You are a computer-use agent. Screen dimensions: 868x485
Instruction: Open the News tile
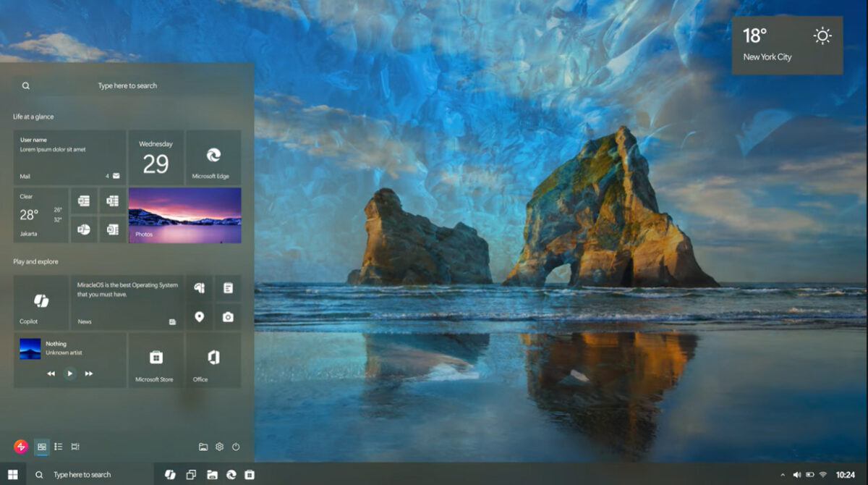(127, 300)
